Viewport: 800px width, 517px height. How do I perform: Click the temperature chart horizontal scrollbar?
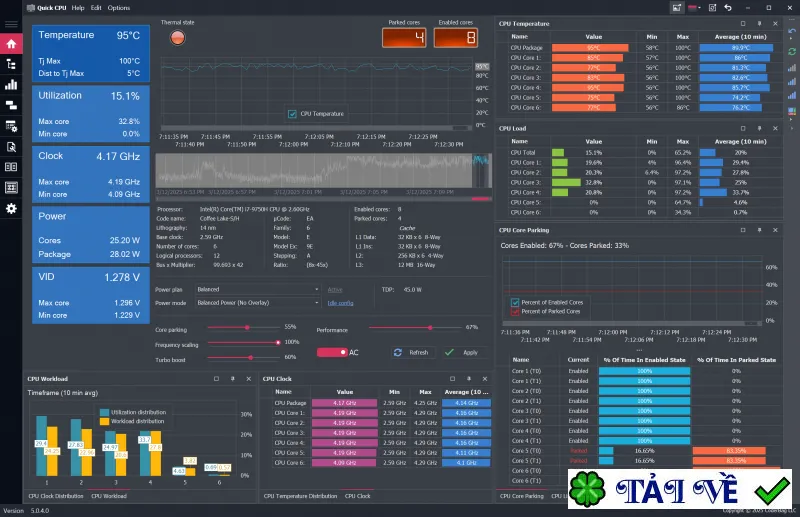click(316, 128)
